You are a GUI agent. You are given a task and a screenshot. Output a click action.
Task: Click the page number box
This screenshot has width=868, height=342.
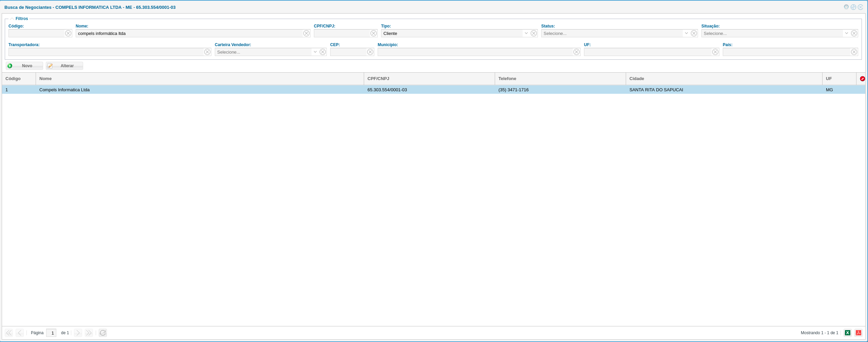[51, 333]
